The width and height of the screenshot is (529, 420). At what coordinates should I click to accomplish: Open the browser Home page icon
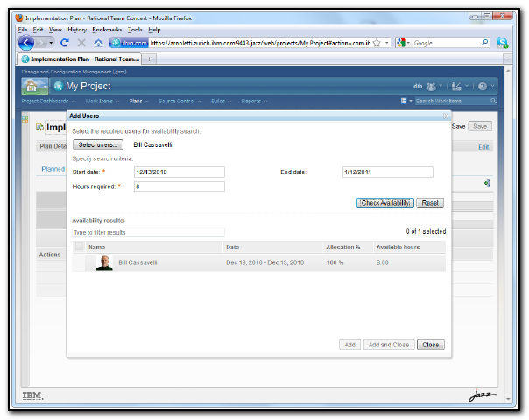click(98, 43)
